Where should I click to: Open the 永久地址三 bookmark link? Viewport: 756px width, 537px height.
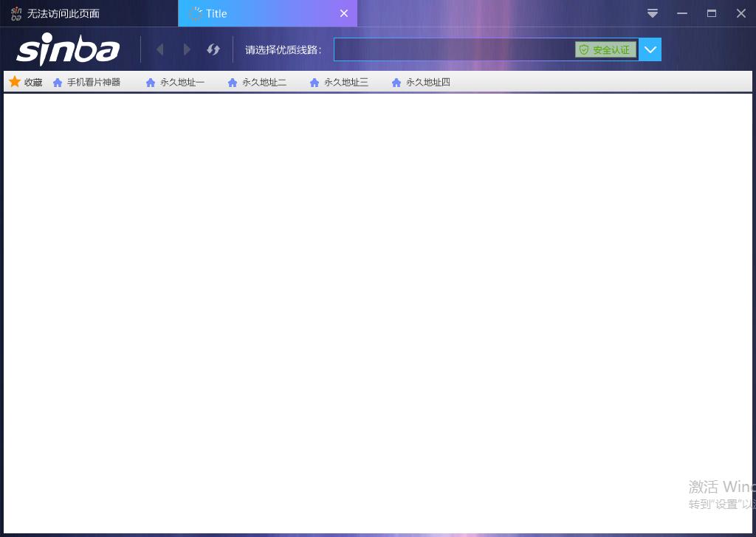coord(347,82)
